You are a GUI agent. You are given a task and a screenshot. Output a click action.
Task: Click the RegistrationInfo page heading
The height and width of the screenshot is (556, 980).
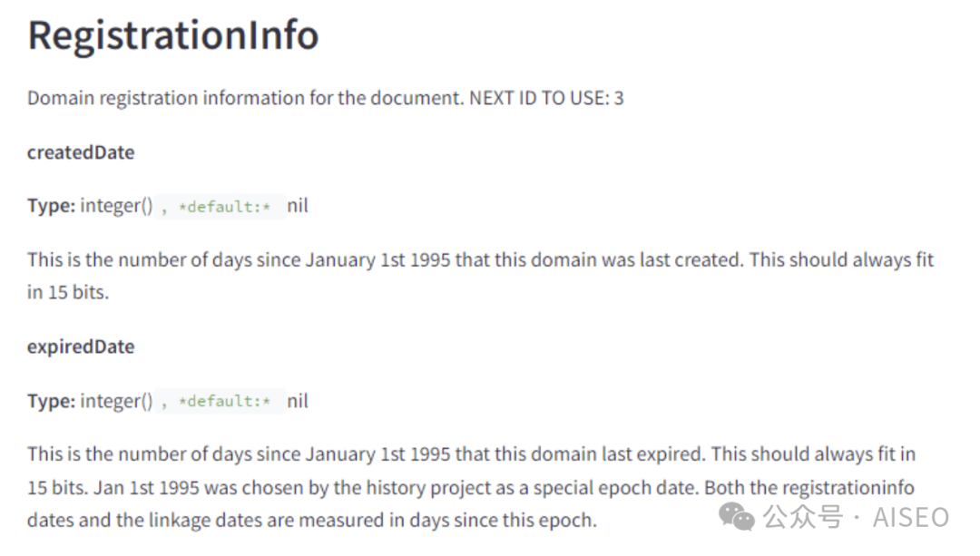(x=173, y=35)
